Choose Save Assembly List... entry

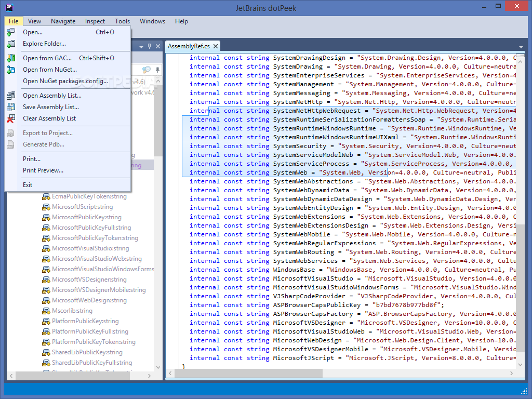68,107
